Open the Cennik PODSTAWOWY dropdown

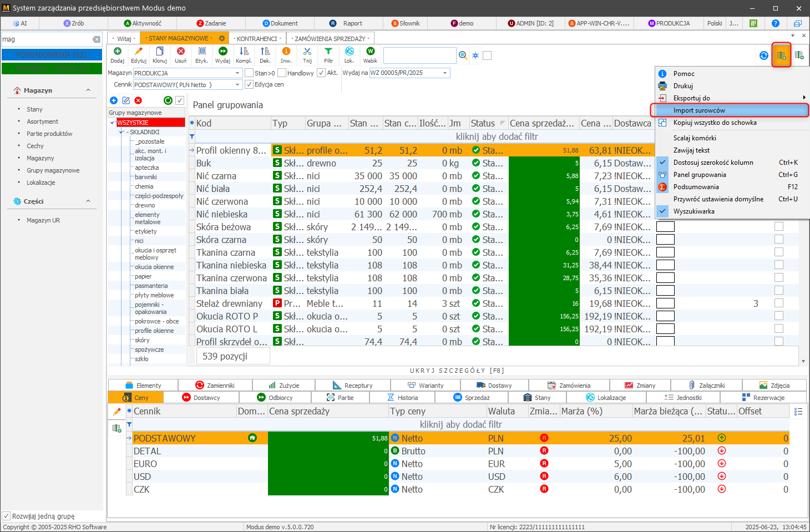point(237,85)
